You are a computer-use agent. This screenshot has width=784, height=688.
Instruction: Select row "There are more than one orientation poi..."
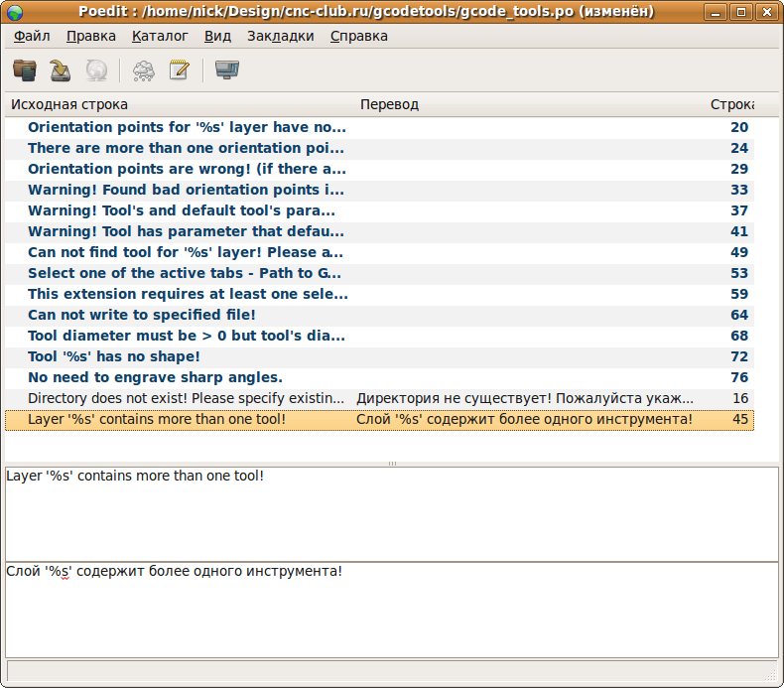(379, 148)
